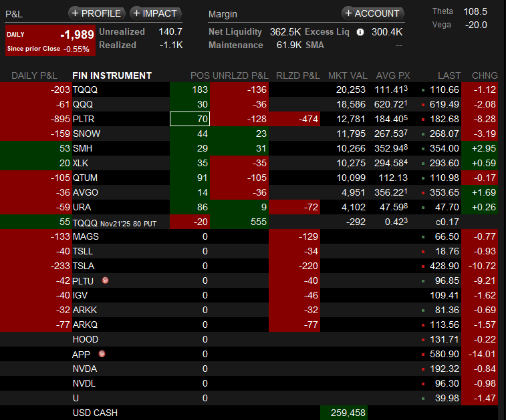Click the AVG PX column header
The width and height of the screenshot is (506, 420).
pos(393,75)
